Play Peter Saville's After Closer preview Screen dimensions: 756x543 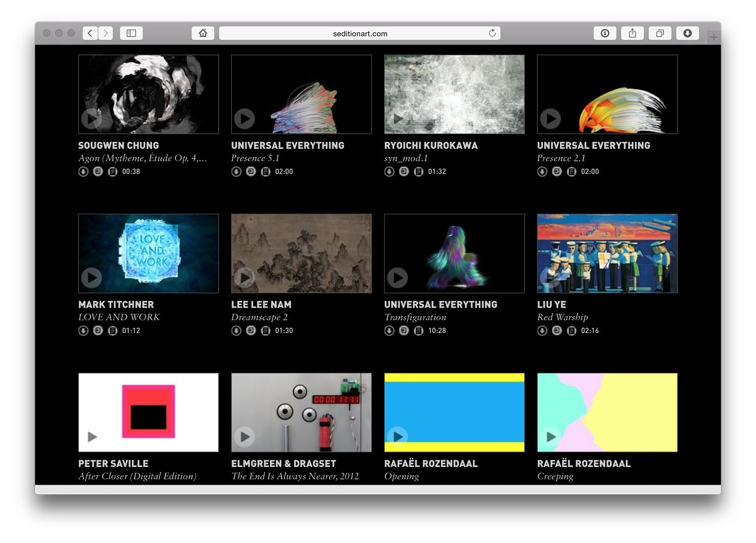[x=91, y=437]
